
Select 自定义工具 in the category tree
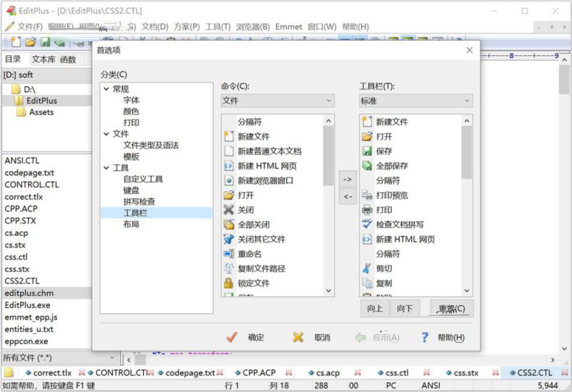pos(143,179)
